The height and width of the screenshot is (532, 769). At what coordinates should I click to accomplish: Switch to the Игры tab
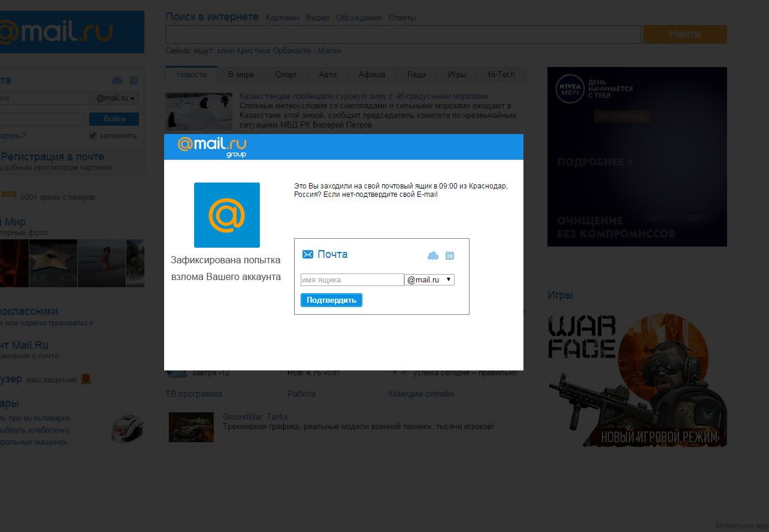(457, 74)
